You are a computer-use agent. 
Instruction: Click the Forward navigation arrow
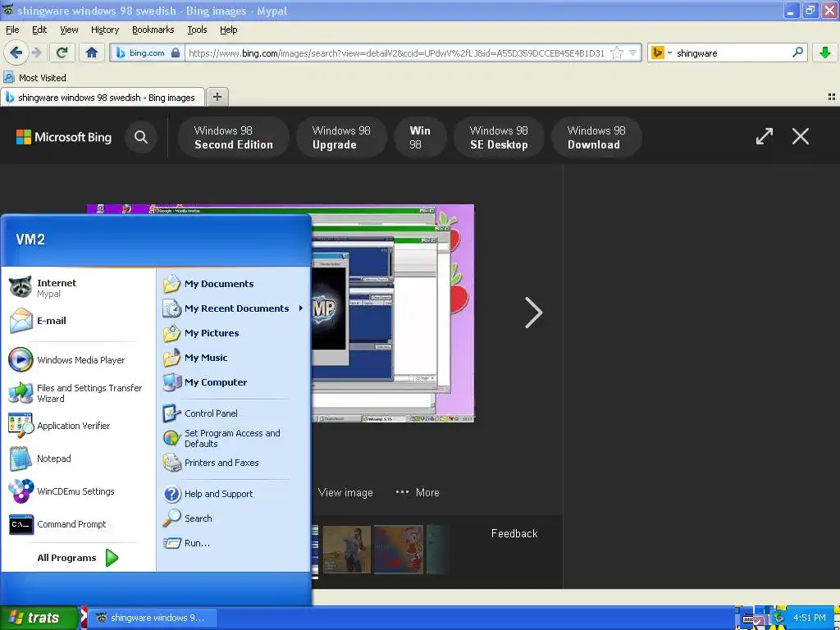click(x=36, y=52)
